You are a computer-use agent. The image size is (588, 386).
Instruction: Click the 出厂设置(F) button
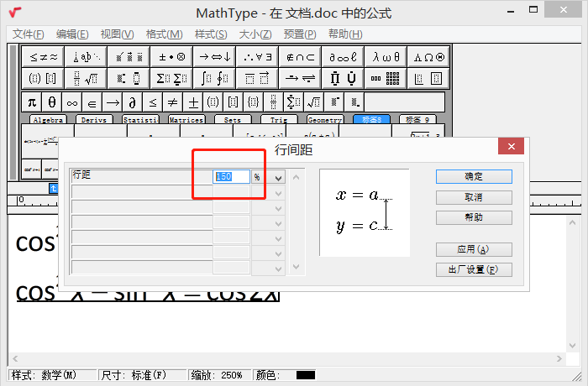pyautogui.click(x=474, y=269)
